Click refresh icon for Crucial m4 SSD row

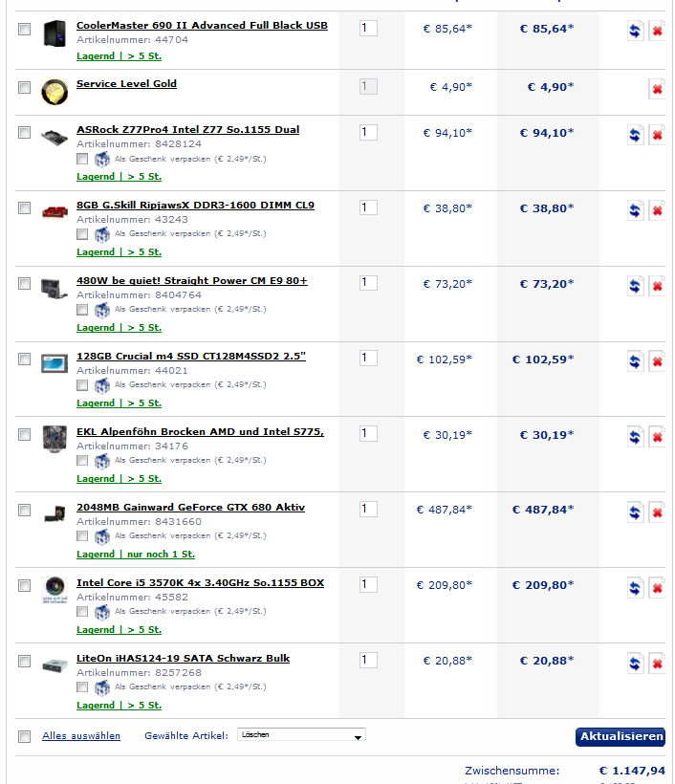[635, 361]
